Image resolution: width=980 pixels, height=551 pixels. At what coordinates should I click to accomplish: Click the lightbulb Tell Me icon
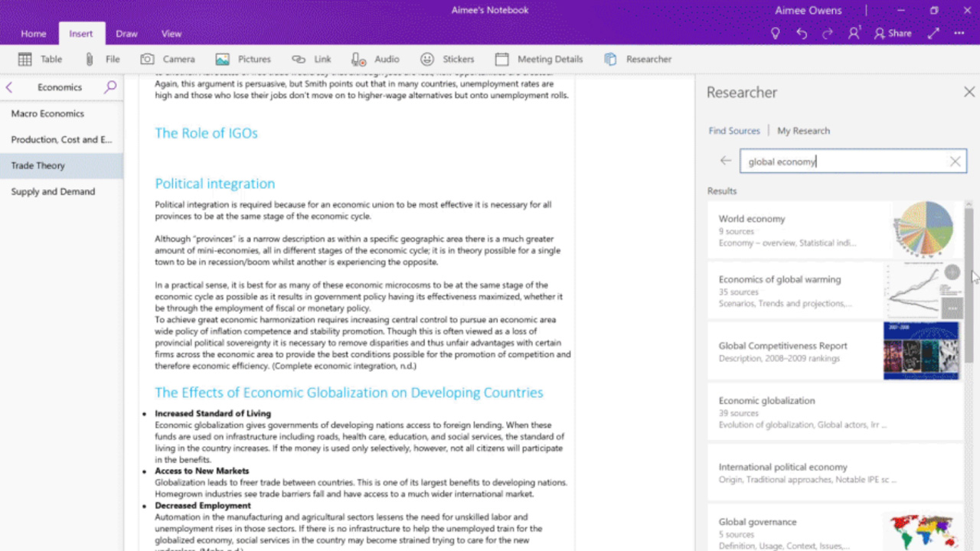click(776, 33)
